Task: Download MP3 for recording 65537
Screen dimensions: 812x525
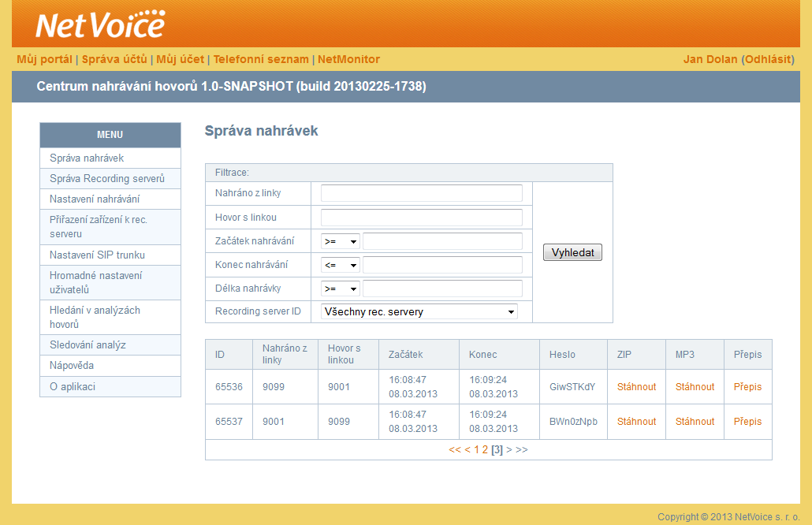Action: point(695,422)
